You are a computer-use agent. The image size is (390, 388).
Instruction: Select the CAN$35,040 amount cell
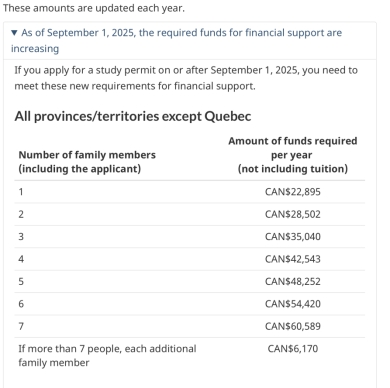293,237
